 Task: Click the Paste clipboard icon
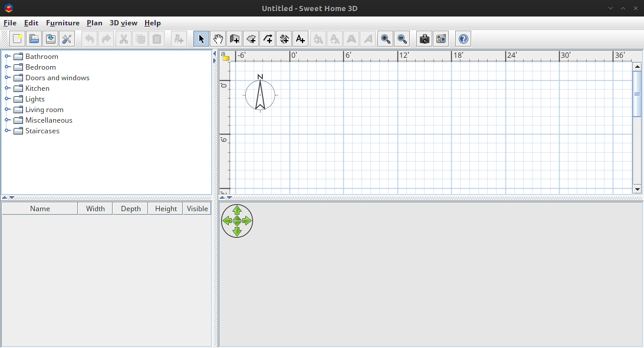[x=157, y=39]
